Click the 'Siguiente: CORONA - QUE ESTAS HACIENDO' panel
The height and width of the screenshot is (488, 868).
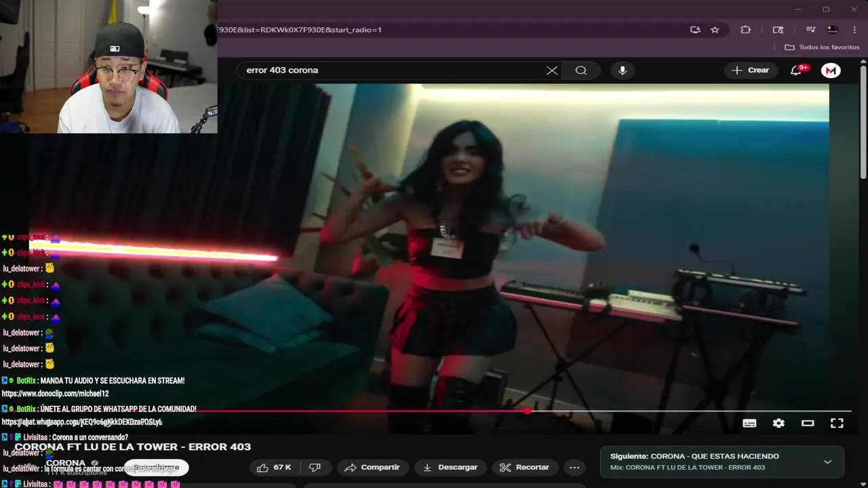coord(722,462)
